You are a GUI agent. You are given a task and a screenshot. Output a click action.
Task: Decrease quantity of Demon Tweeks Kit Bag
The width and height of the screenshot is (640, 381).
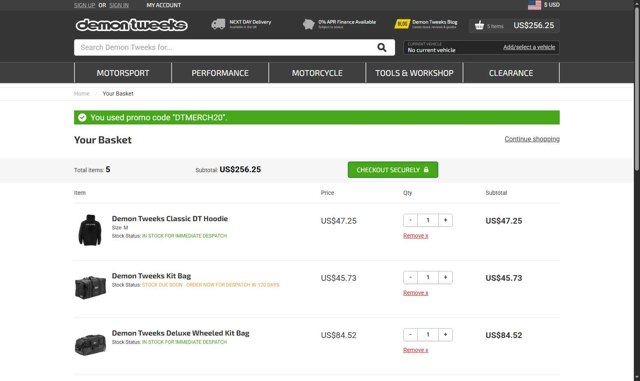pyautogui.click(x=410, y=278)
